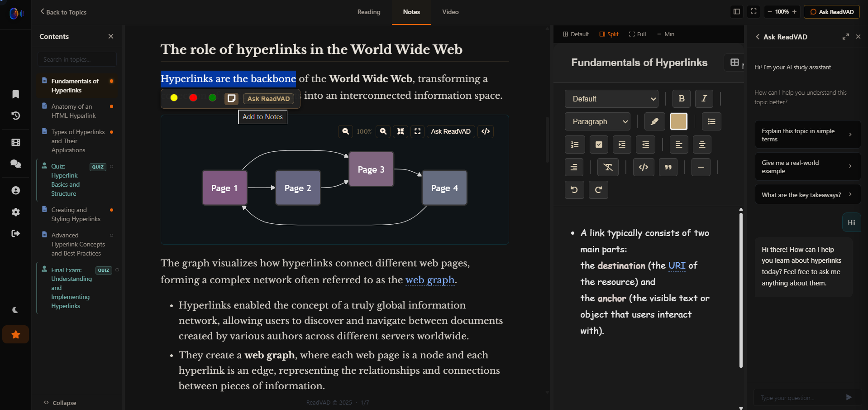Zoom out the diagram
This screenshot has width=868, height=410.
(346, 131)
